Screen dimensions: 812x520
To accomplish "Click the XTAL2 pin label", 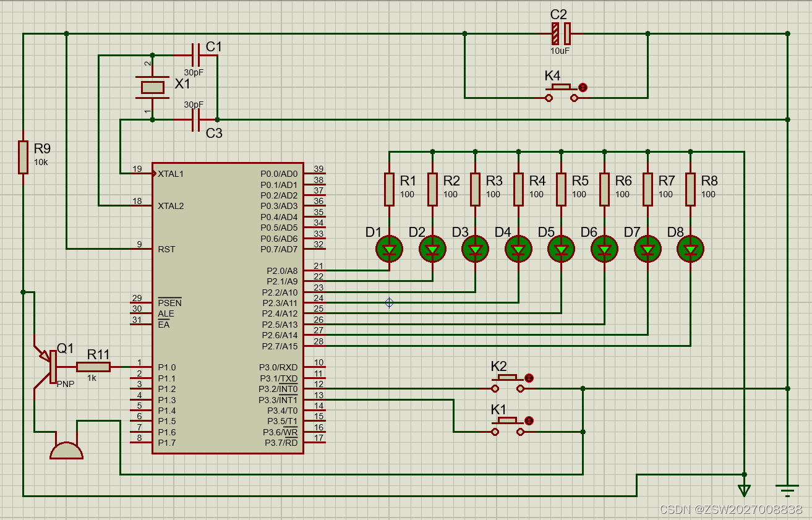I will click(171, 206).
